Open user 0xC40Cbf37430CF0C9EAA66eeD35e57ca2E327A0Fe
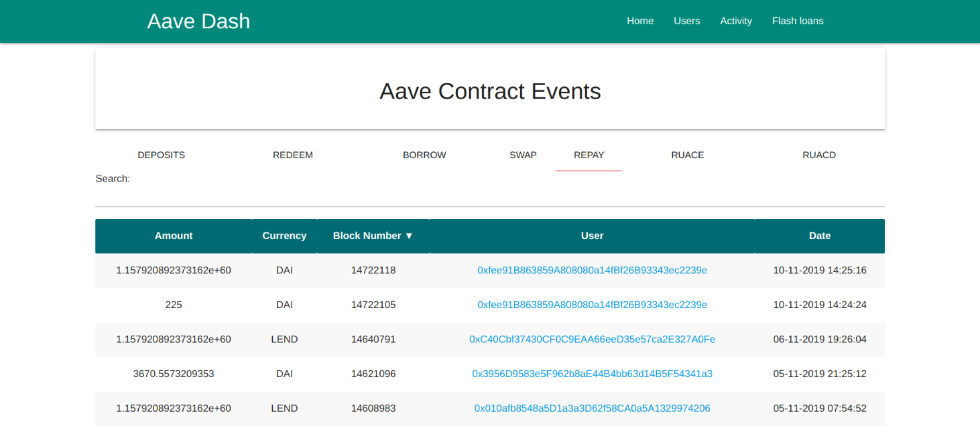Screen dimensions: 980x438 tap(592, 340)
